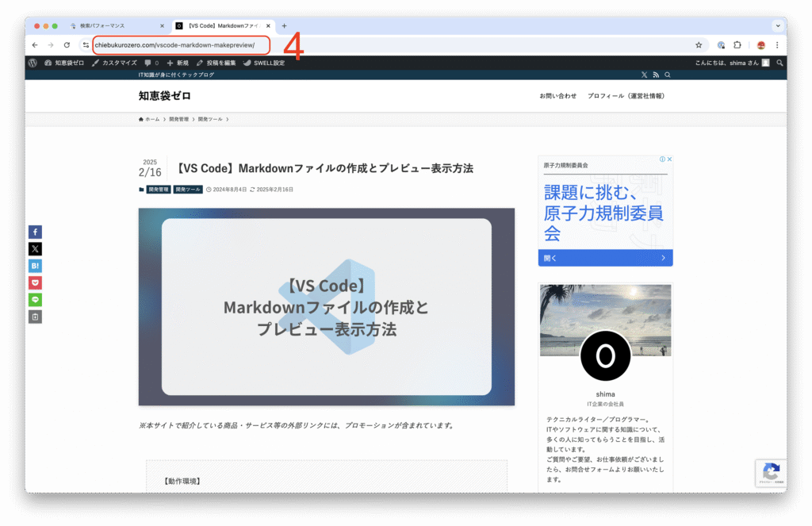The image size is (812, 526).
Task: Open the RSS feed icon in the header
Action: [656, 75]
